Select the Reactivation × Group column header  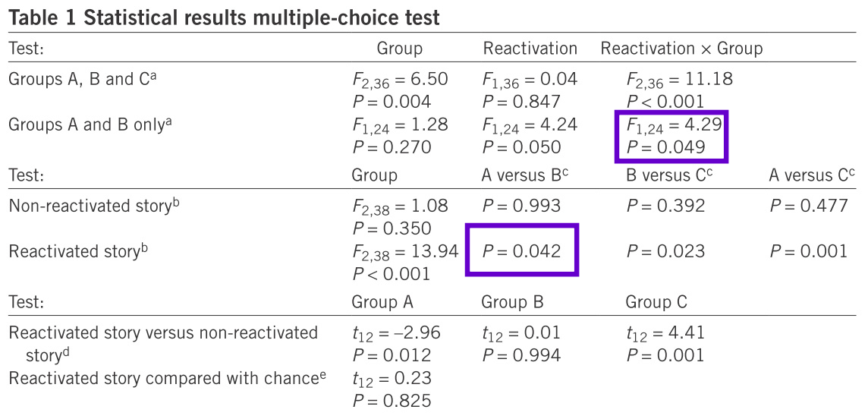681,49
